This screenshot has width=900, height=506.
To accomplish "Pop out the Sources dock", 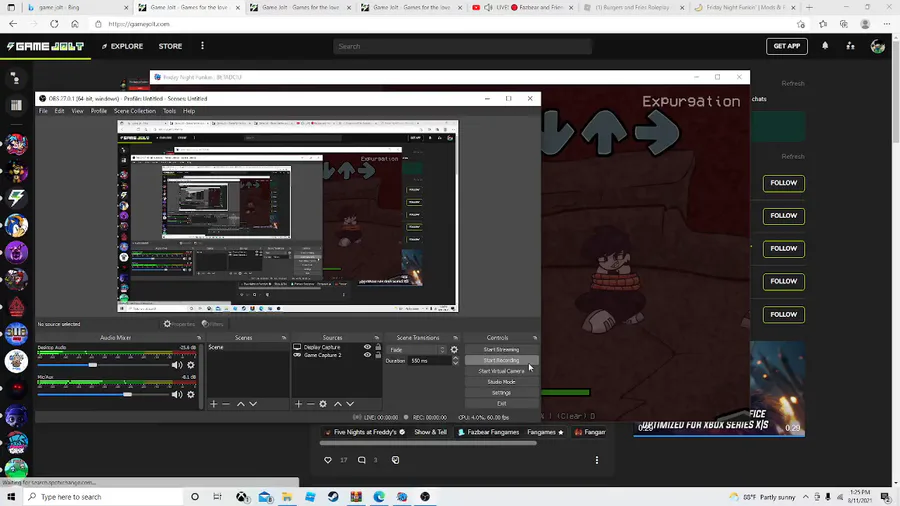I will tap(377, 338).
